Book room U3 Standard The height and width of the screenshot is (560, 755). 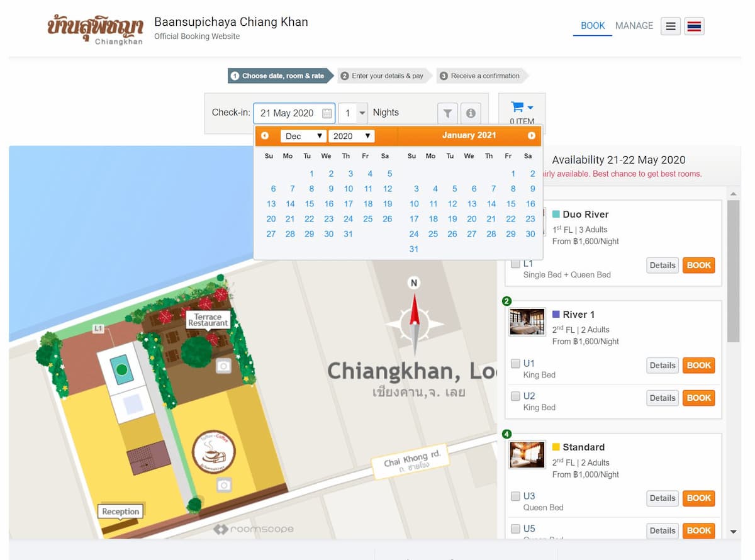coord(698,498)
